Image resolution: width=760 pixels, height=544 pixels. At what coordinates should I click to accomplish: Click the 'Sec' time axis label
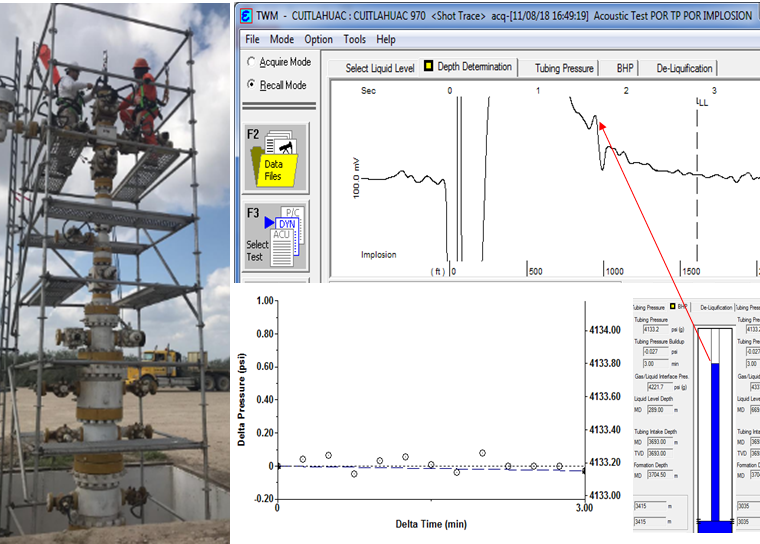368,91
